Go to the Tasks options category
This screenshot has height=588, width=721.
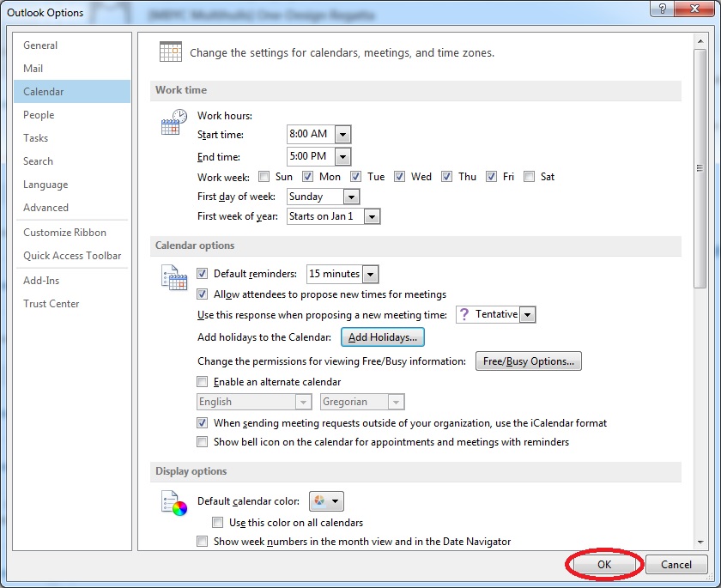72,138
